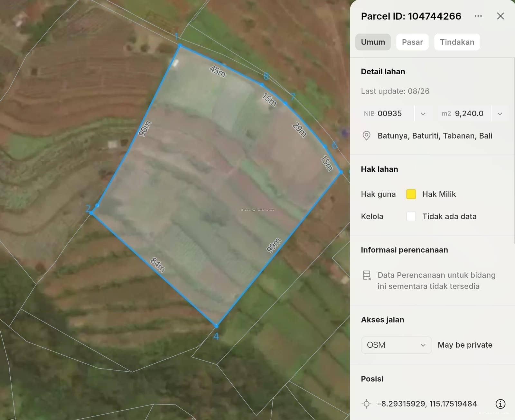Open the three-dot more options menu
This screenshot has height=420, width=515.
[x=478, y=16]
